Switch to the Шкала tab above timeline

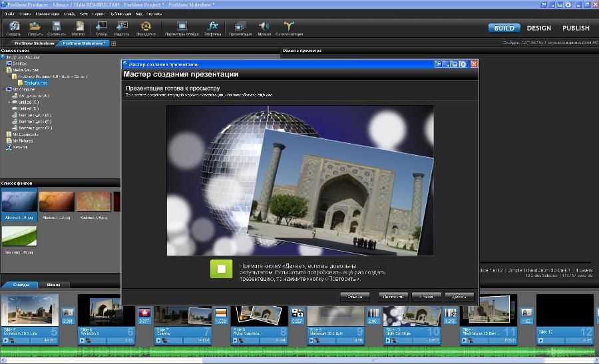[x=53, y=285]
